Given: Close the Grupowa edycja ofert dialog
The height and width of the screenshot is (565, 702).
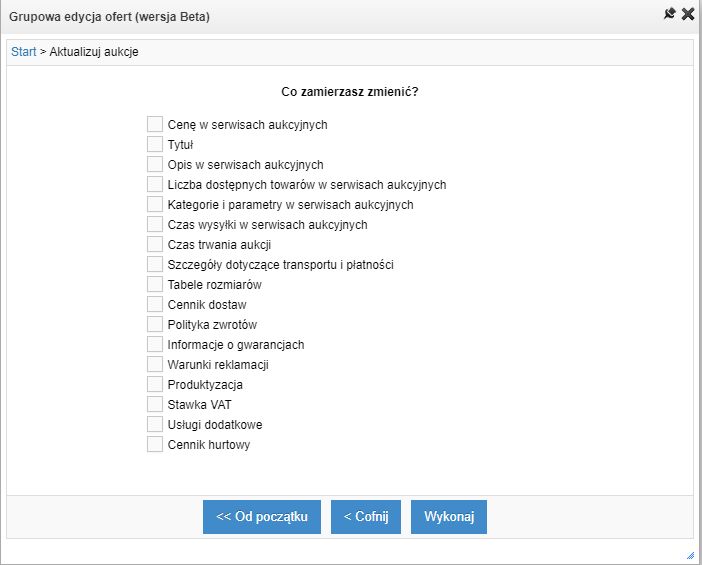Looking at the screenshot, I should (x=688, y=14).
